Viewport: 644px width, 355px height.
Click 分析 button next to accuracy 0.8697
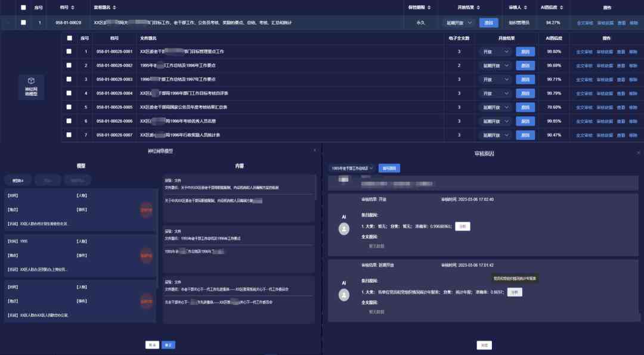(515, 292)
